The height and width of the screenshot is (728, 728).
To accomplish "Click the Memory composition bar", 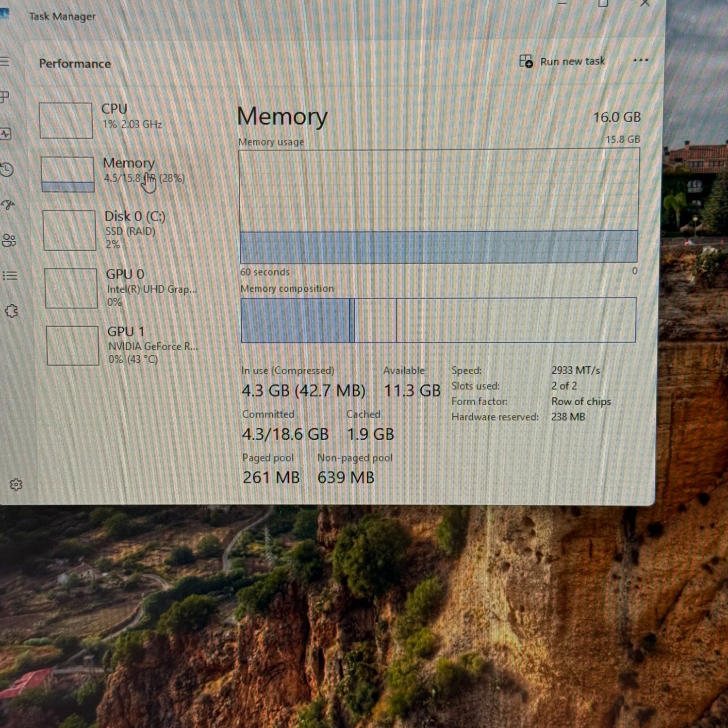I will tap(438, 320).
